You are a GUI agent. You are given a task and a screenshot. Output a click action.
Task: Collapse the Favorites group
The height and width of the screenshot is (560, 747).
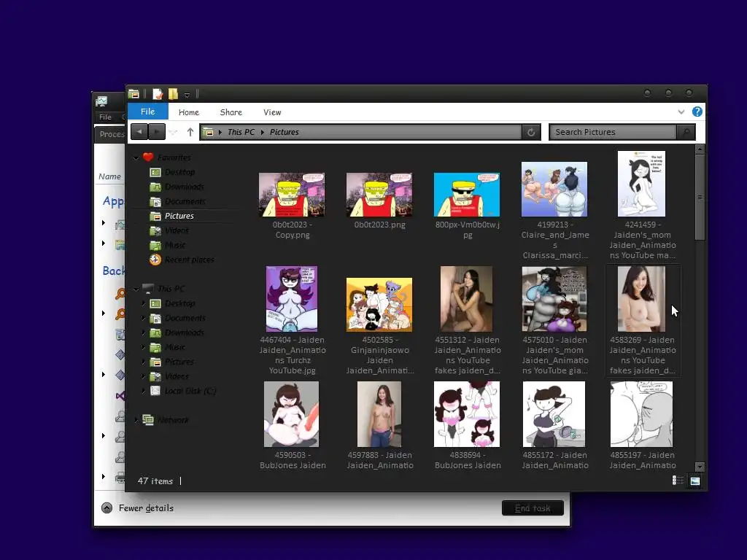point(136,157)
